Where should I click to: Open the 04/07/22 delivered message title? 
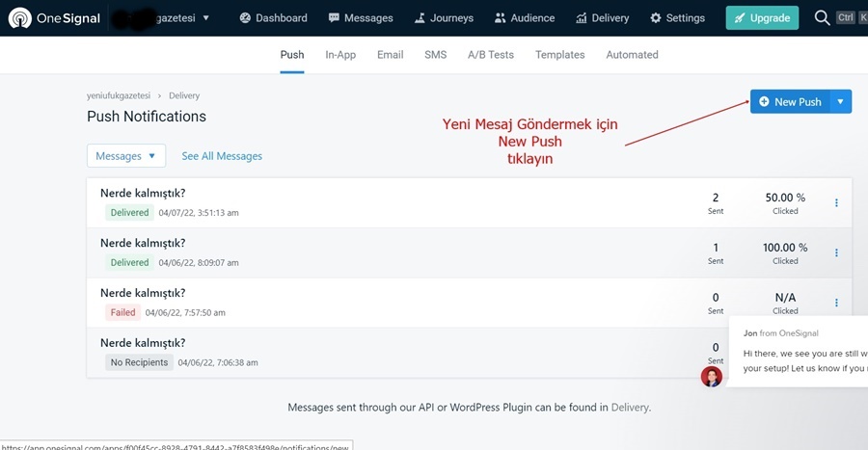coord(143,193)
